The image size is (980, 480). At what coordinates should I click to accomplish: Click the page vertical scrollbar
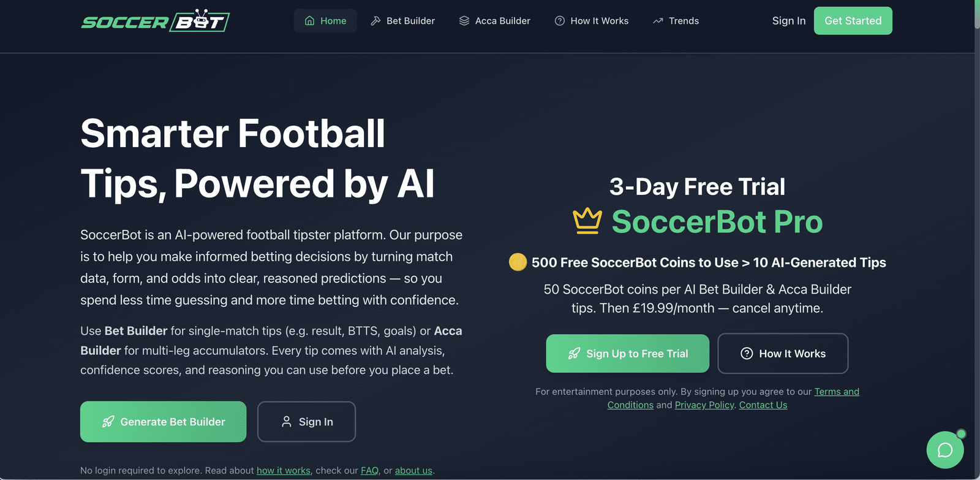click(977, 245)
